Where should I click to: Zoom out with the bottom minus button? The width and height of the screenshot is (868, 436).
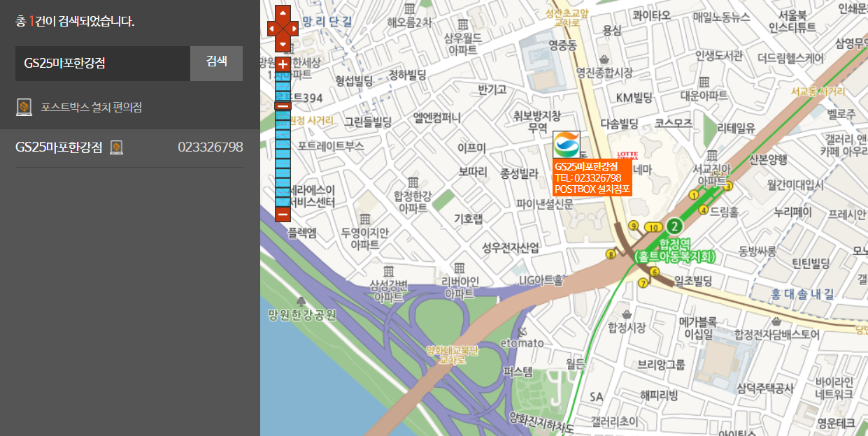(x=283, y=214)
